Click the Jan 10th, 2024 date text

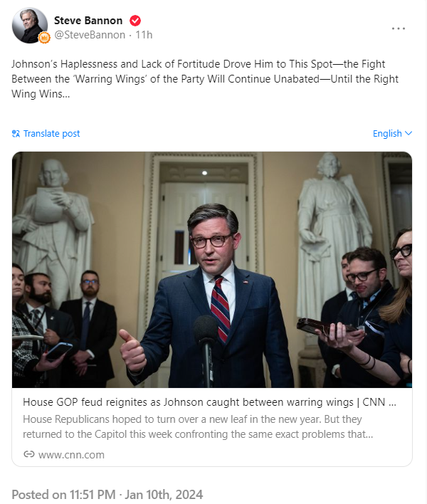pyautogui.click(x=164, y=495)
